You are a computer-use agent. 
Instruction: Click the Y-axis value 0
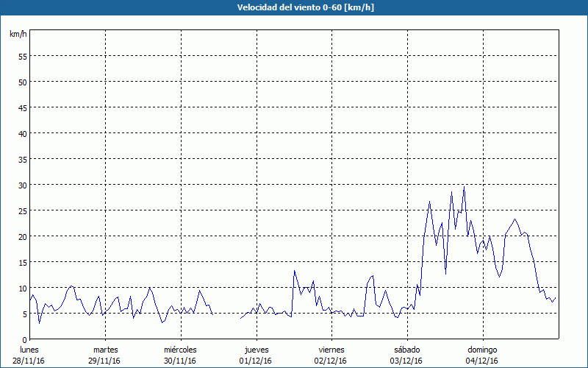(24, 339)
